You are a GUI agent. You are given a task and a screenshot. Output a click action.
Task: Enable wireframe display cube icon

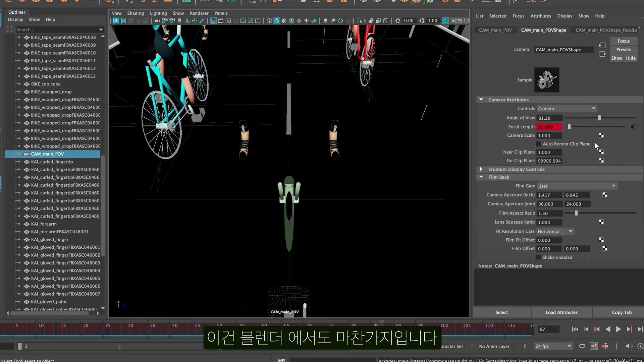coord(269,21)
